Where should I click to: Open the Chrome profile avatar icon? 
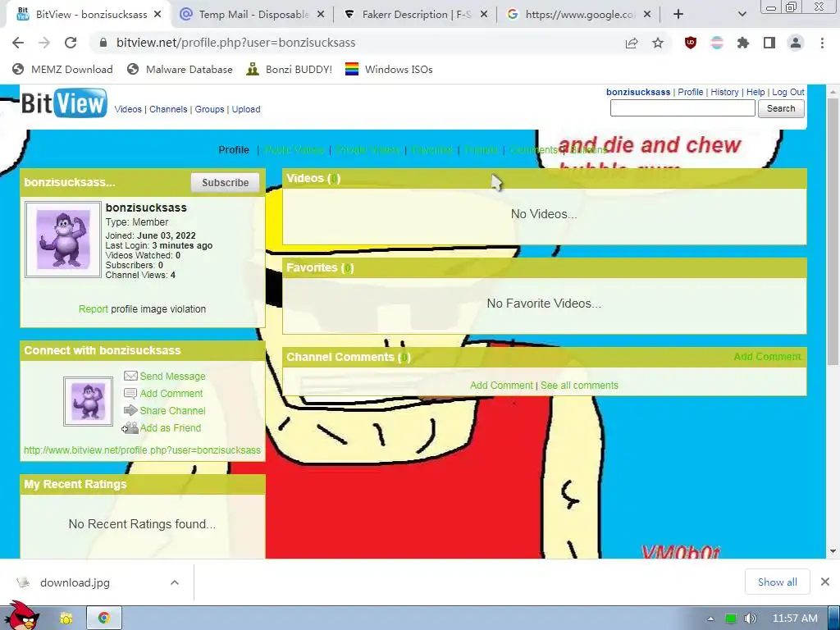[x=796, y=43]
